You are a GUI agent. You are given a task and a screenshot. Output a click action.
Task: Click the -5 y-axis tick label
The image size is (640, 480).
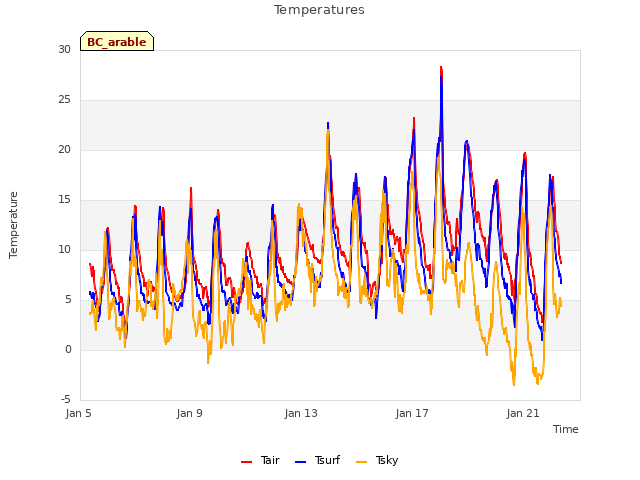(x=66, y=399)
